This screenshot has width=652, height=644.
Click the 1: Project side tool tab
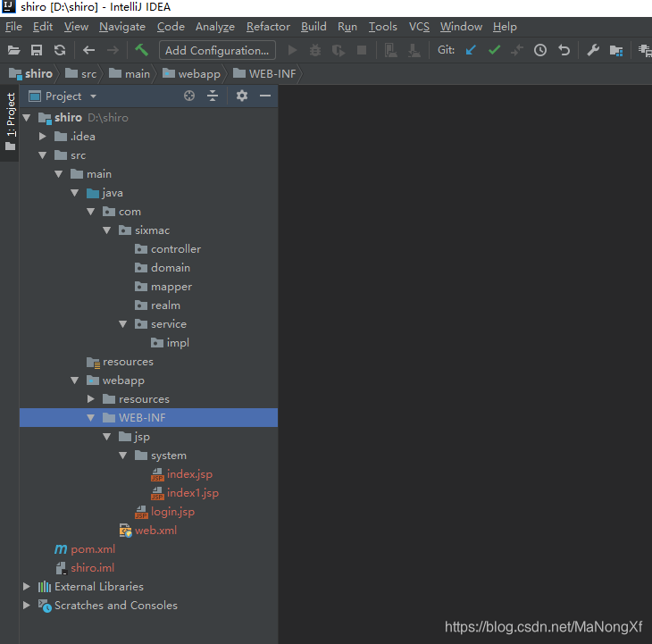click(x=11, y=121)
